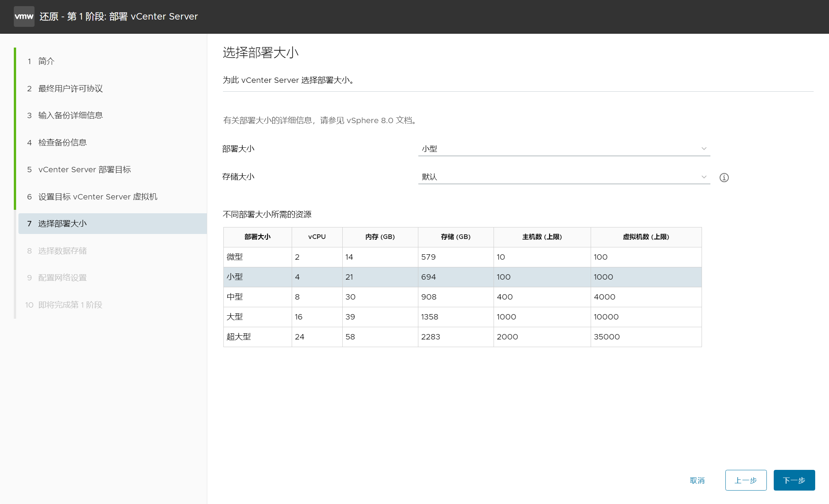Open step 4 检查备份信息

pyautogui.click(x=63, y=143)
